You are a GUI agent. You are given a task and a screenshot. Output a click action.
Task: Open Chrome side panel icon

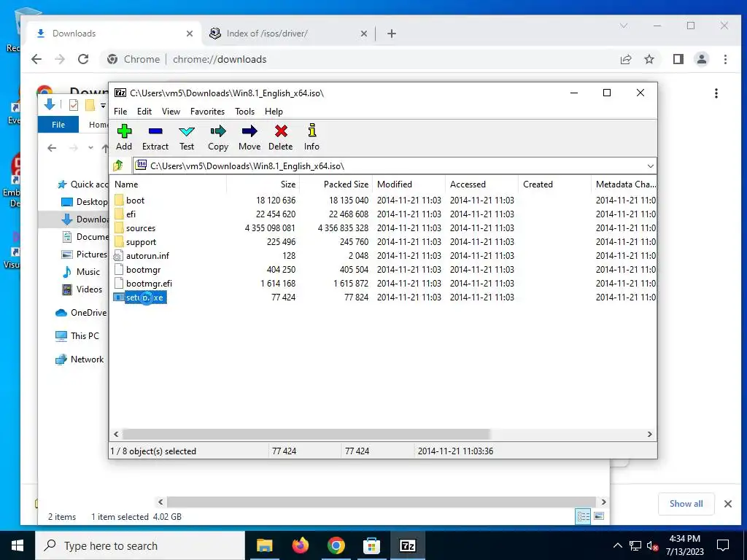pos(678,59)
